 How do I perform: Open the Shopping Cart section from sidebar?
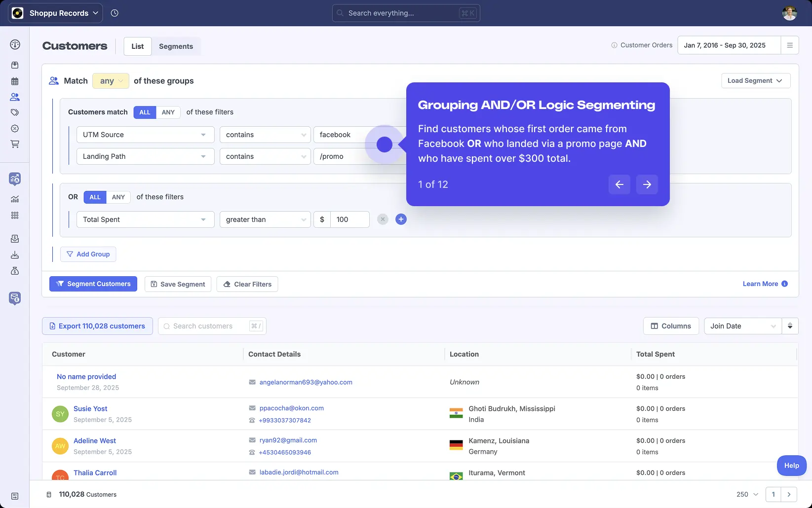(x=15, y=144)
